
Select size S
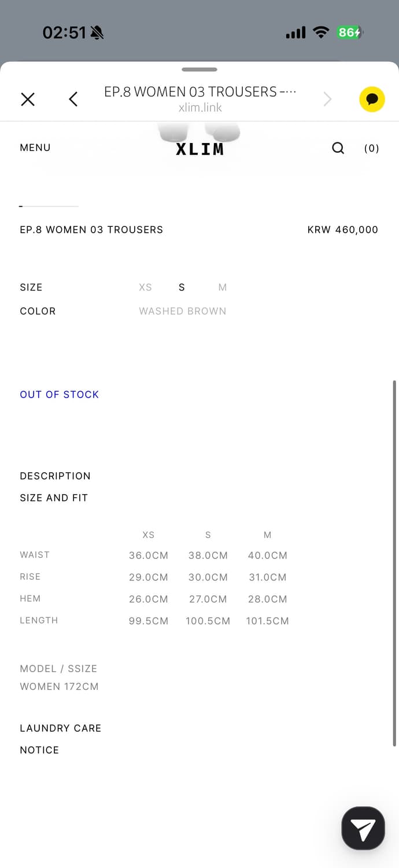click(x=182, y=288)
